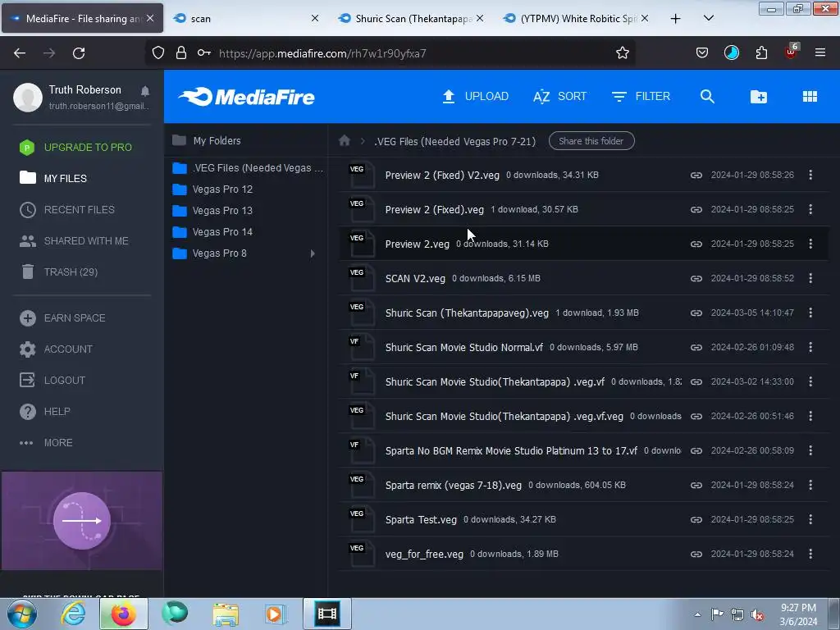Open Shared With Me in sidebar
This screenshot has width=840, height=630.
[x=75, y=241]
